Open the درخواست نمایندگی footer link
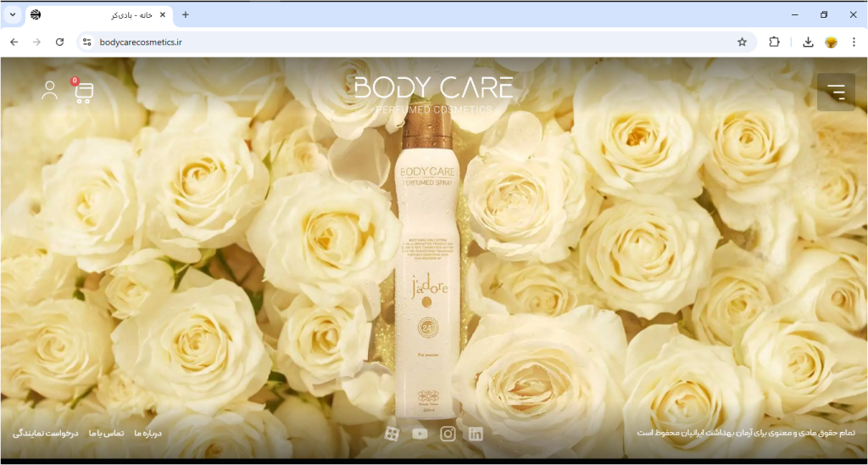 46,434
